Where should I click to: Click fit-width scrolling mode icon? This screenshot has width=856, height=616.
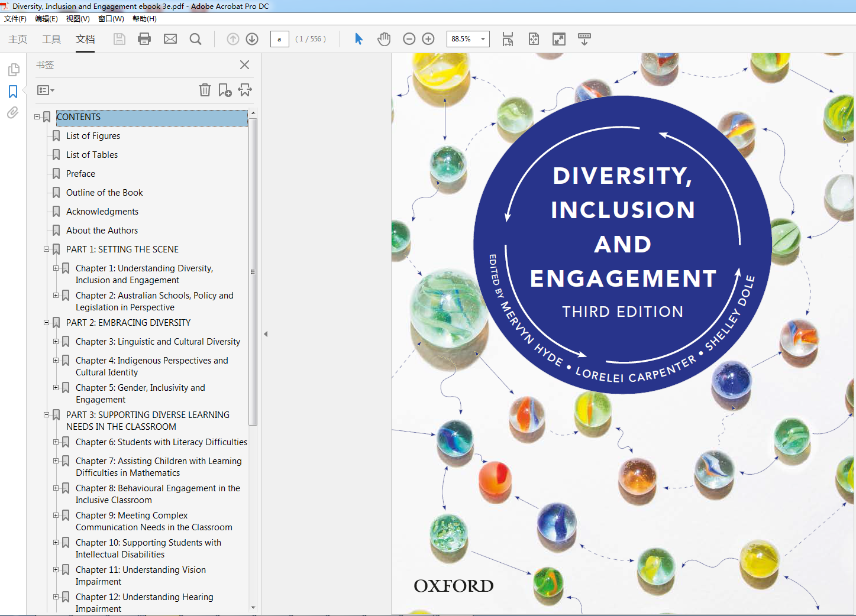click(508, 39)
